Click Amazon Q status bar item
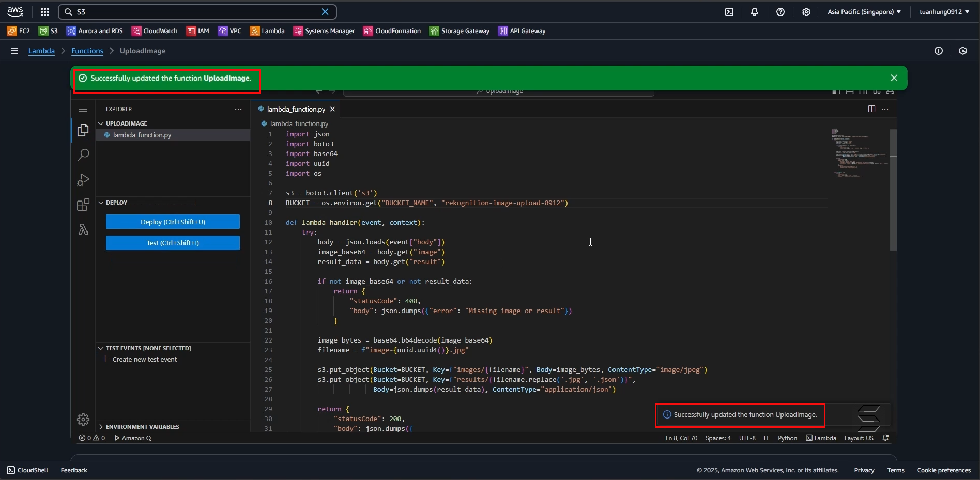The width and height of the screenshot is (980, 480). click(x=133, y=438)
